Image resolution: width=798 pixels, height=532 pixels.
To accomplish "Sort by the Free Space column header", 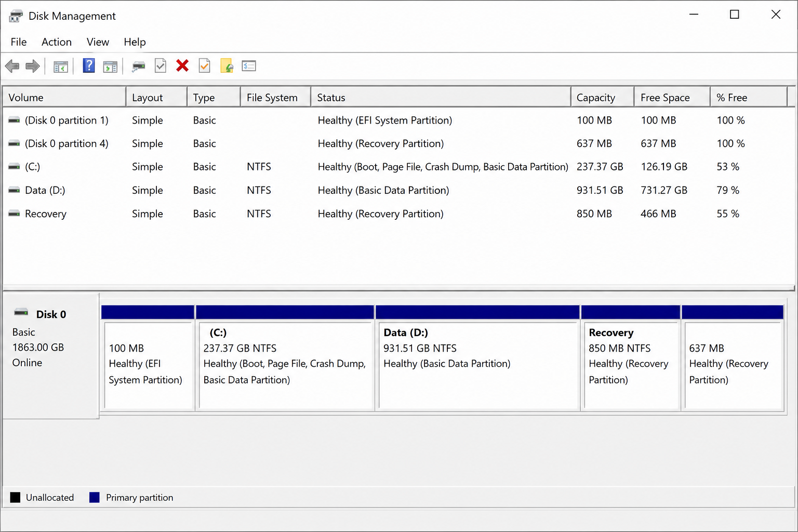I will coord(672,97).
